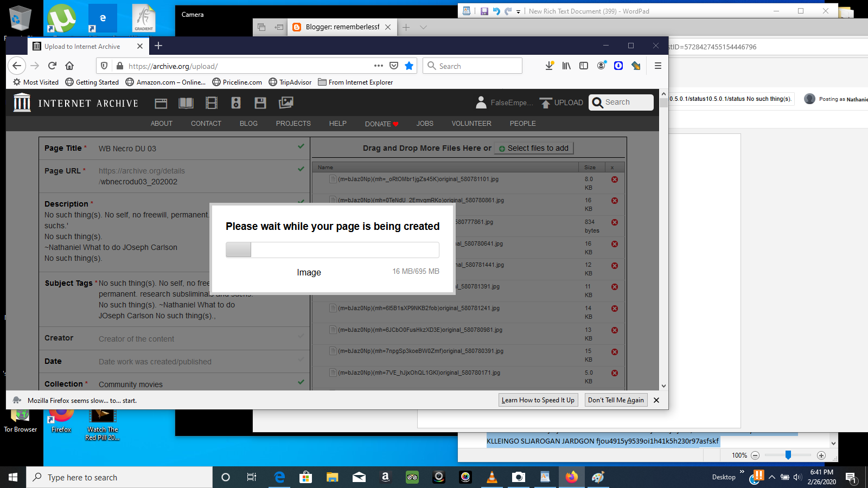Open the HELP menu item
The width and height of the screenshot is (868, 488).
[x=338, y=124]
